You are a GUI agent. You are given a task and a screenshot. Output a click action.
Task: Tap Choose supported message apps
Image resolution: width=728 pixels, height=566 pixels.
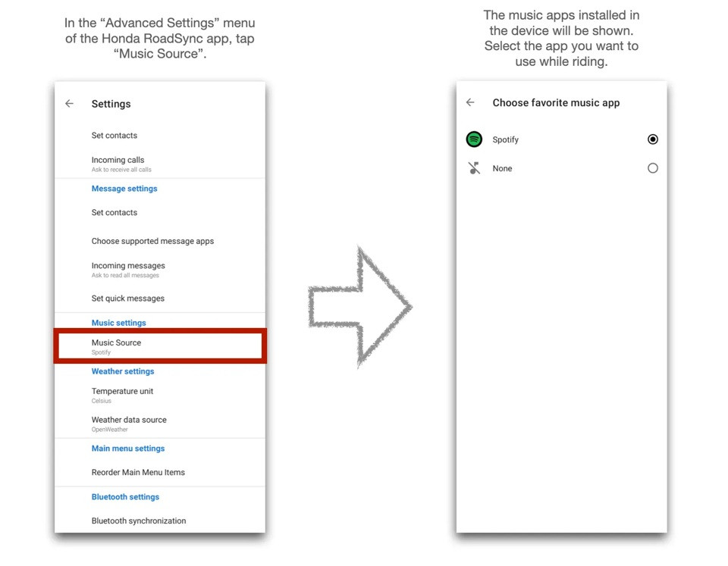pyautogui.click(x=160, y=241)
